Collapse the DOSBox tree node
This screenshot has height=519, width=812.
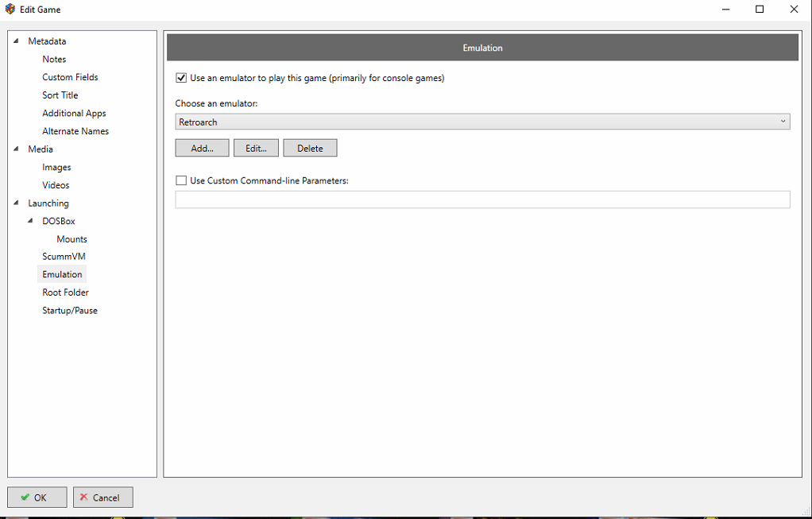pyautogui.click(x=32, y=221)
